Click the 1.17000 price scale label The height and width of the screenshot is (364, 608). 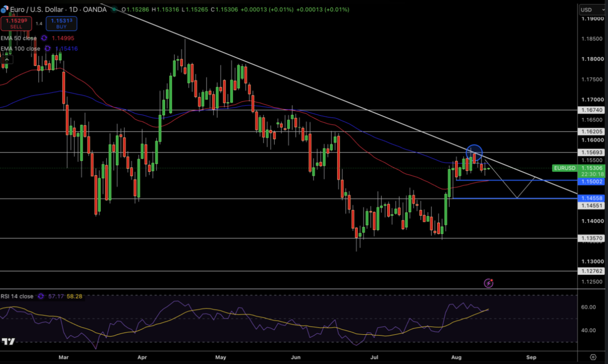click(593, 99)
